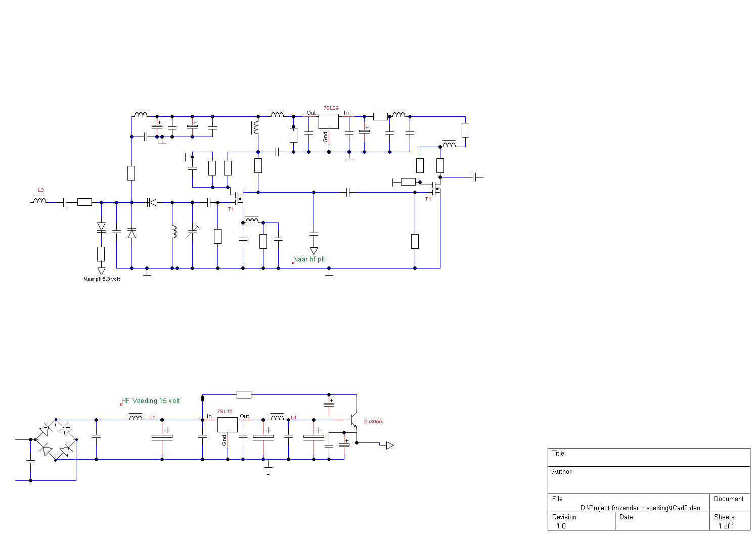Select the file path tCad2.dsn text
This screenshot has width=756, height=536.
point(640,508)
